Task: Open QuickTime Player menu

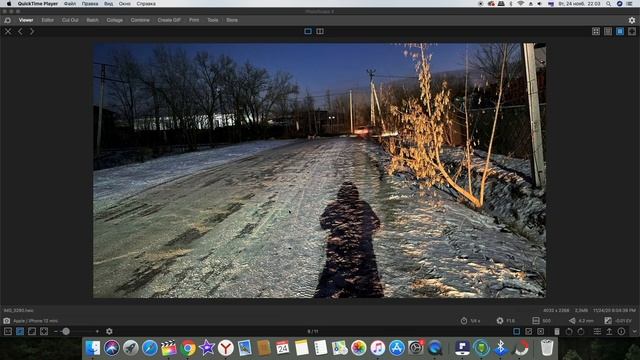Action: pos(38,4)
